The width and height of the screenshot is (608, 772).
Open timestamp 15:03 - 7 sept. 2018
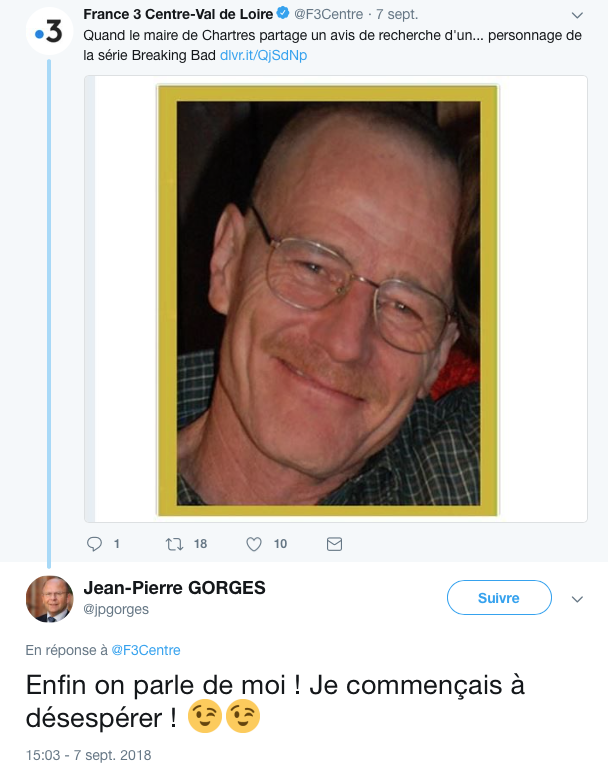tap(88, 755)
